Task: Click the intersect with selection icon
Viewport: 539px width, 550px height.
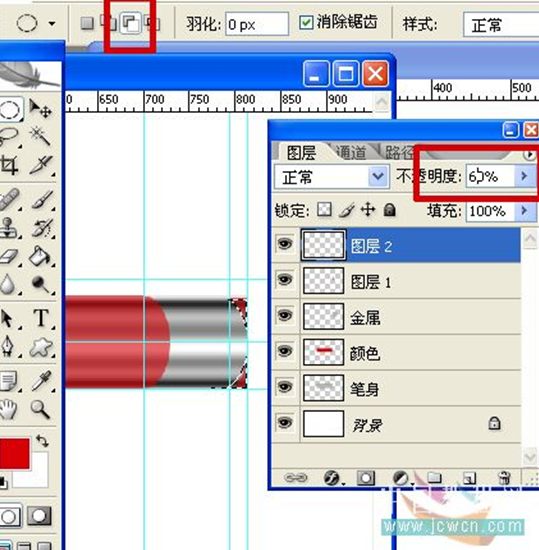Action: tap(153, 24)
